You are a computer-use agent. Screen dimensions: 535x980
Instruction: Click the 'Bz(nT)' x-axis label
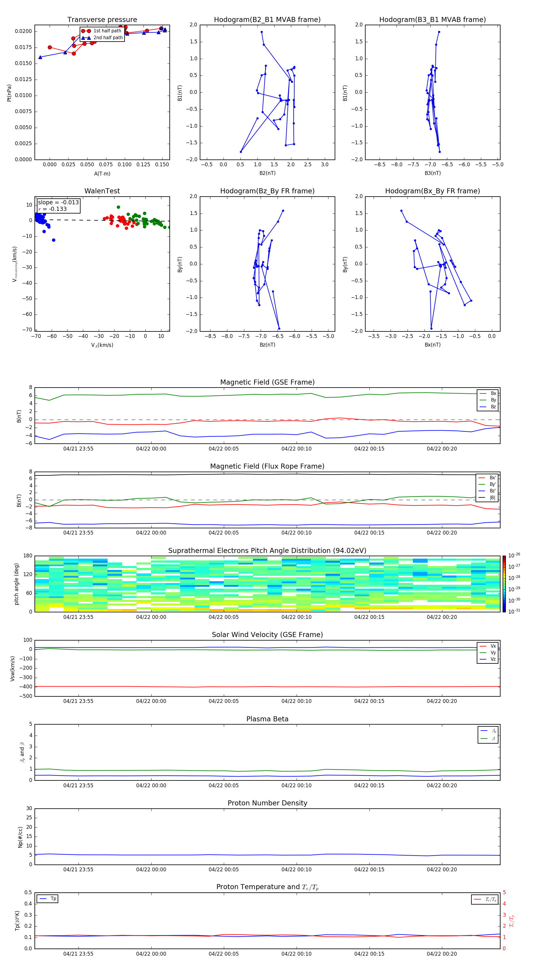click(267, 345)
